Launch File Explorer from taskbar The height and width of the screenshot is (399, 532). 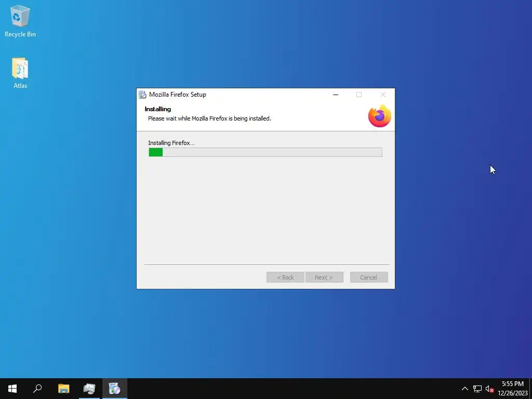(63, 389)
